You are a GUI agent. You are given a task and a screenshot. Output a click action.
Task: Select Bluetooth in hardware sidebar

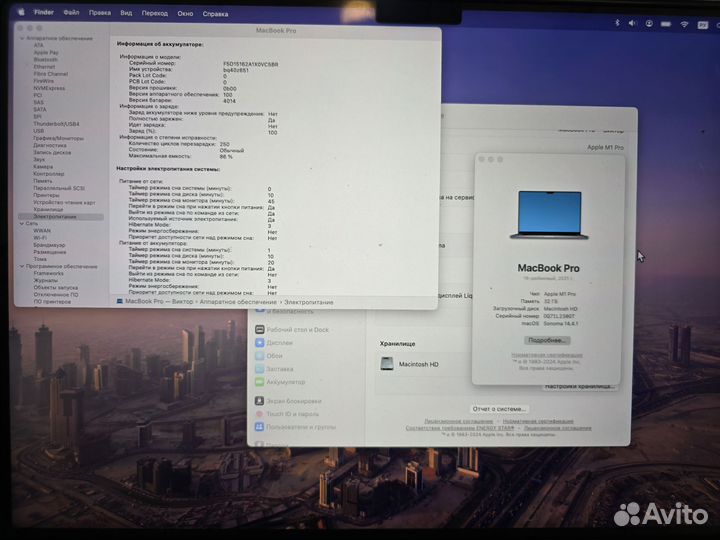point(45,60)
